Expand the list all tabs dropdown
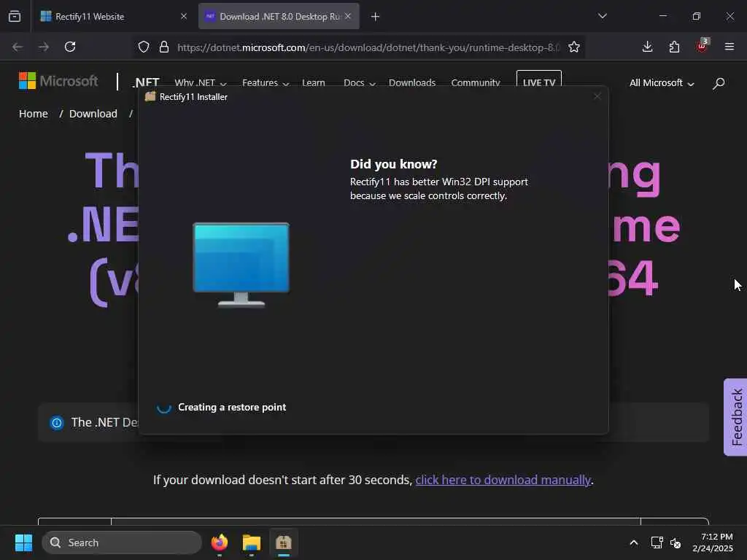Image resolution: width=747 pixels, height=560 pixels. point(602,16)
